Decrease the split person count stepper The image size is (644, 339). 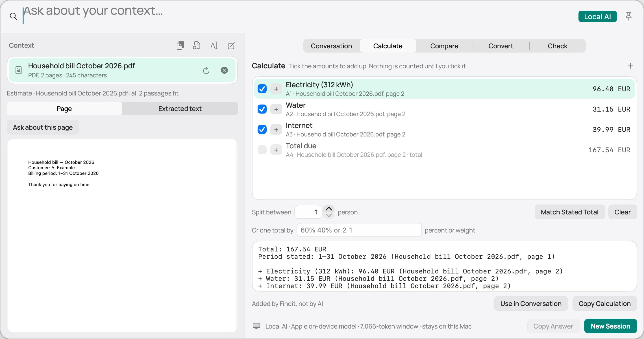[x=329, y=215]
